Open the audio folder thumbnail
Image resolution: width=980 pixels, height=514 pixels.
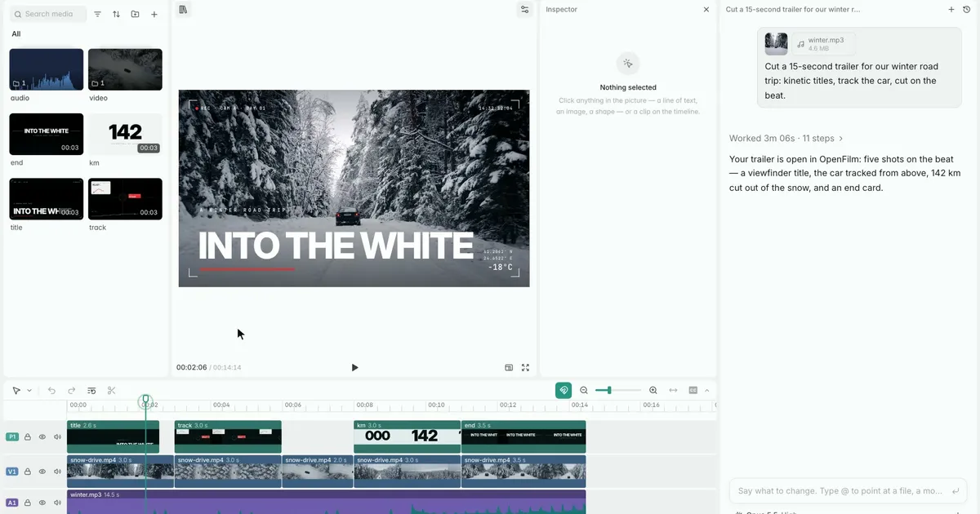47,69
